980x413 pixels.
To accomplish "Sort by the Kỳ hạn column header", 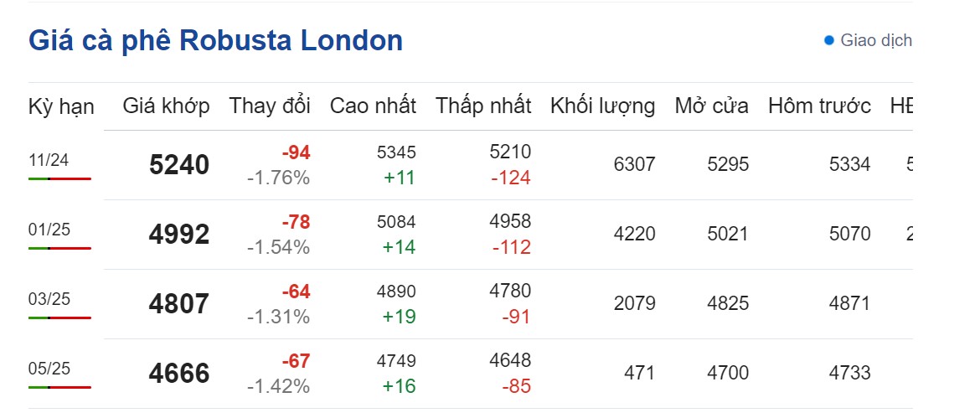I will click(x=61, y=106).
